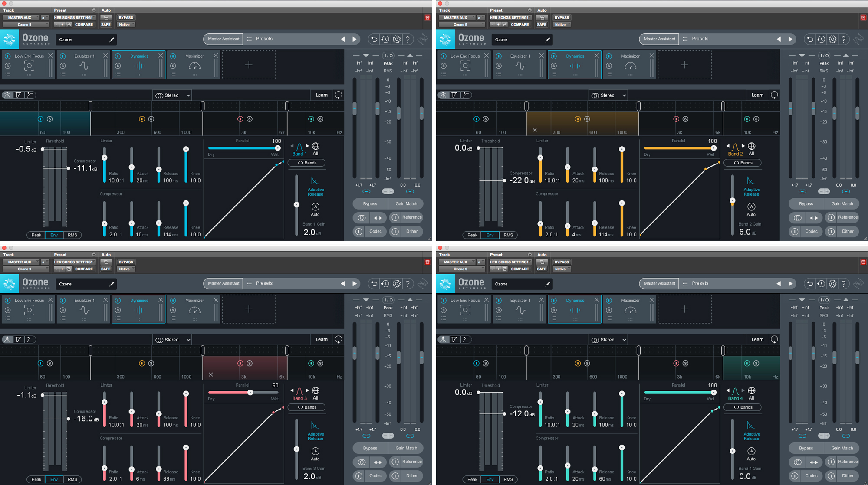The image size is (868, 485).
Task: Click the Ozone logo in the Band 2 window
Action: tap(445, 39)
